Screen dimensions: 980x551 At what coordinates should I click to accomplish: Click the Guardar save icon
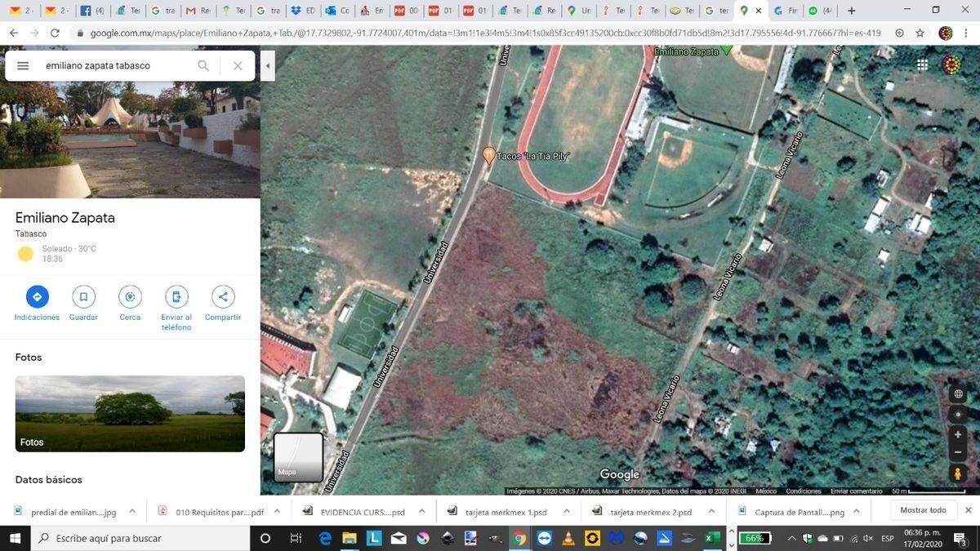[83, 296]
